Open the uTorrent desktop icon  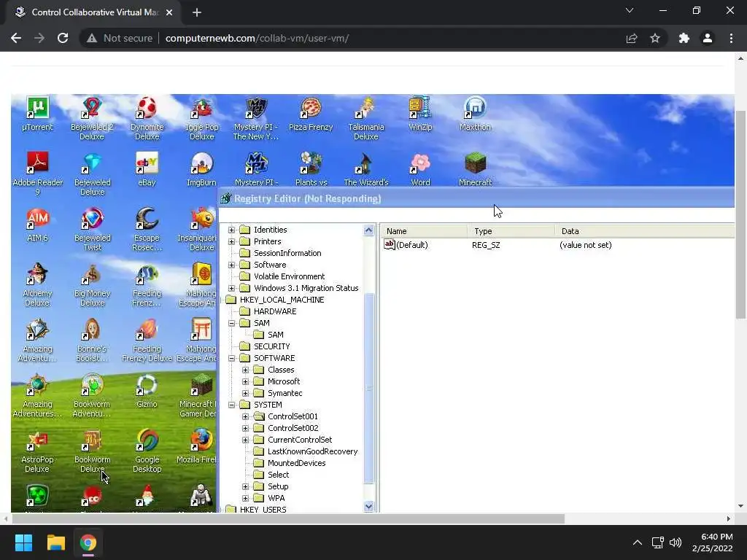[x=37, y=113]
